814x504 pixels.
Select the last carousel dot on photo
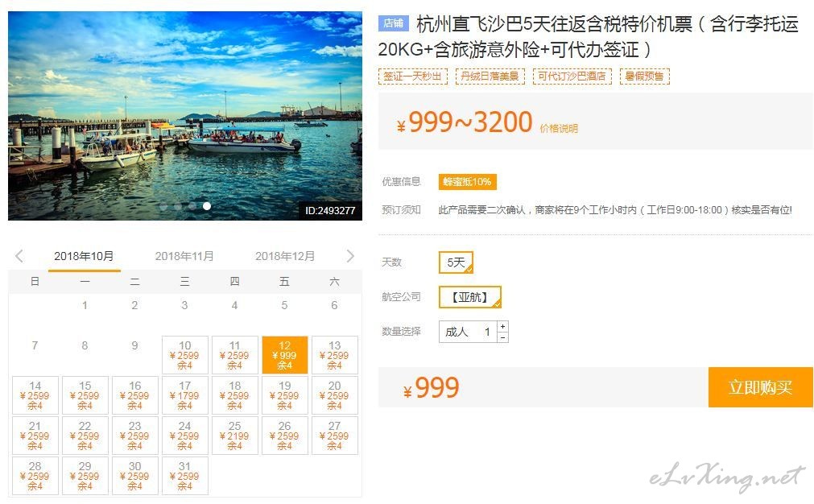pos(207,206)
